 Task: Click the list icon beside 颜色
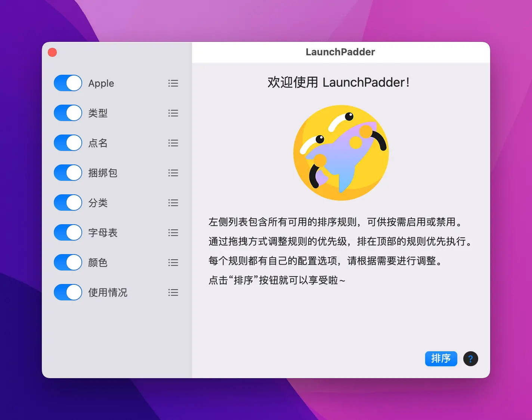(x=173, y=263)
